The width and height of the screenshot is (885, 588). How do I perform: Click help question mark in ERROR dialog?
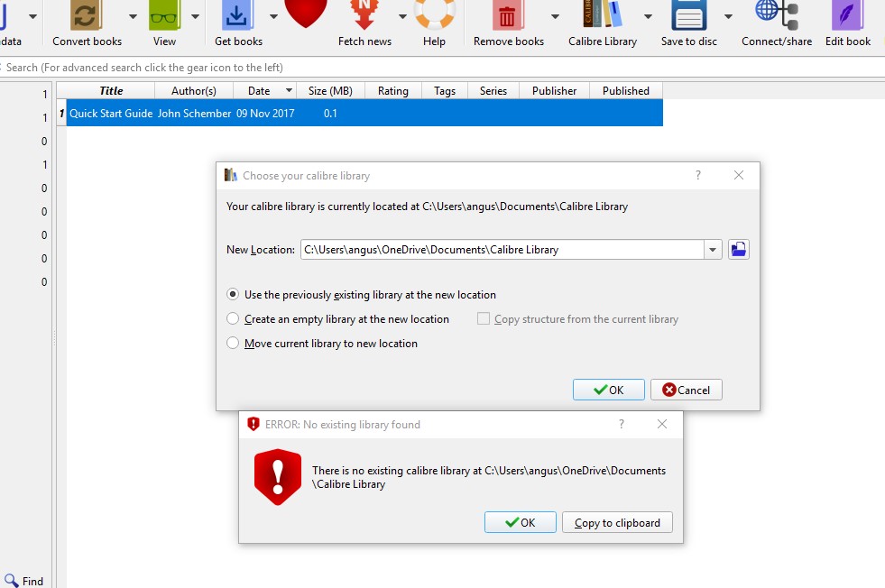point(622,424)
